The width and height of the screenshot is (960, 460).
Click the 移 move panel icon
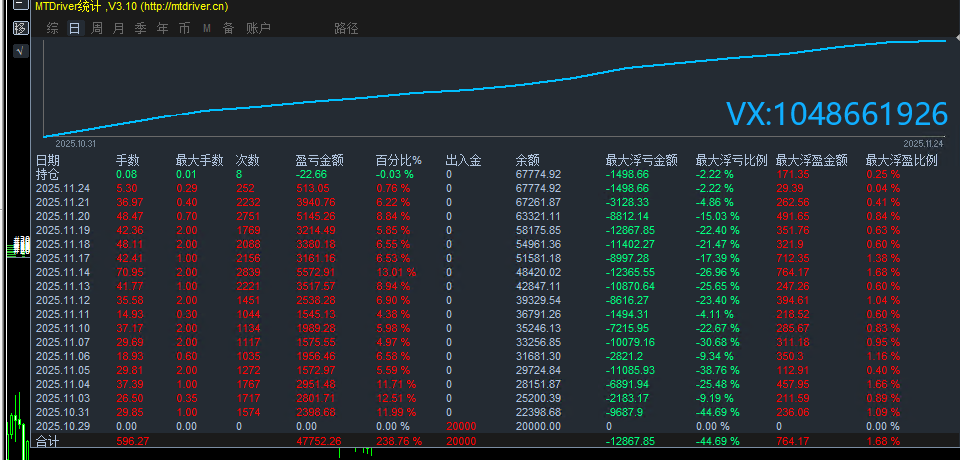20,28
